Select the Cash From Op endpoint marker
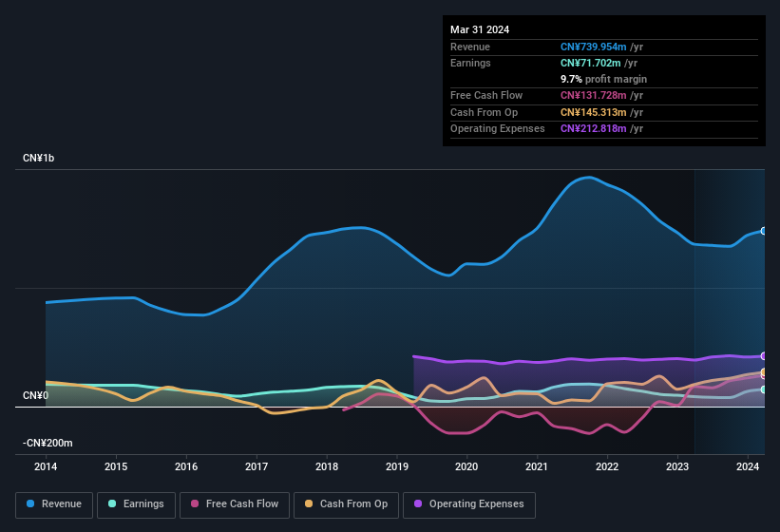Image resolution: width=780 pixels, height=532 pixels. point(764,371)
